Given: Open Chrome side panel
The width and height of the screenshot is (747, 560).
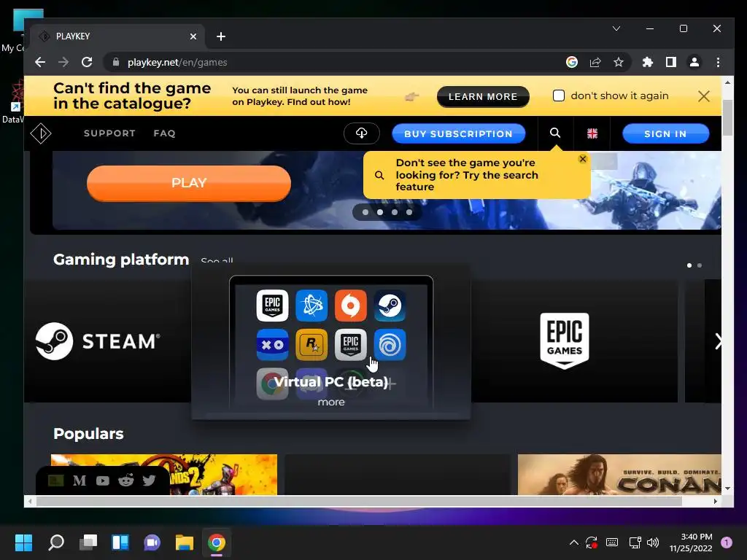Looking at the screenshot, I should point(671,63).
